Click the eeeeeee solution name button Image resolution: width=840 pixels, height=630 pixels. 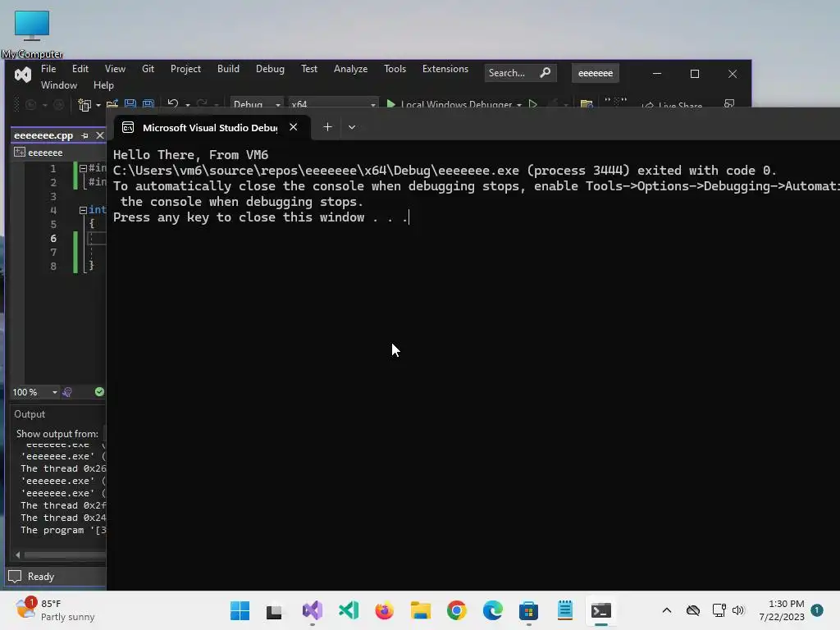[x=596, y=73]
